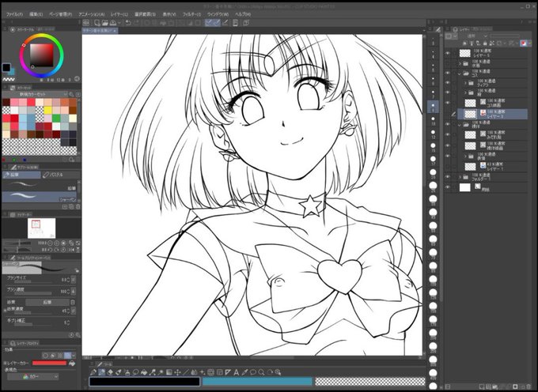Open the レイヤー(L) menu

coord(119,14)
